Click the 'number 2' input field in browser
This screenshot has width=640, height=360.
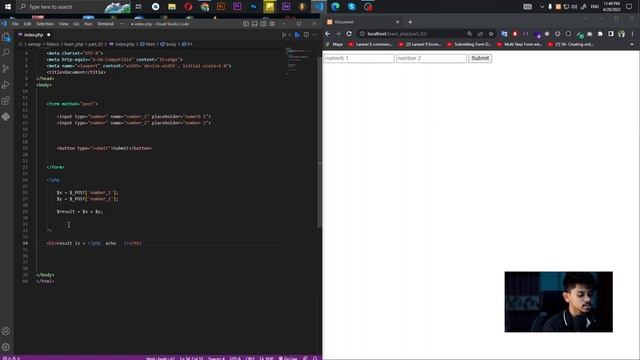click(x=431, y=58)
